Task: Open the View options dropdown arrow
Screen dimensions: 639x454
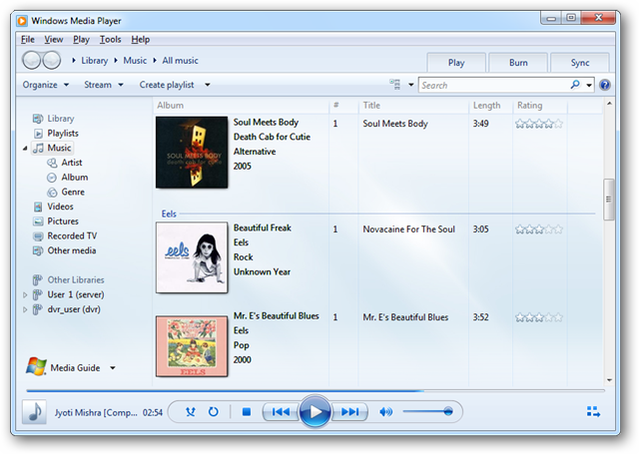Action: click(411, 85)
